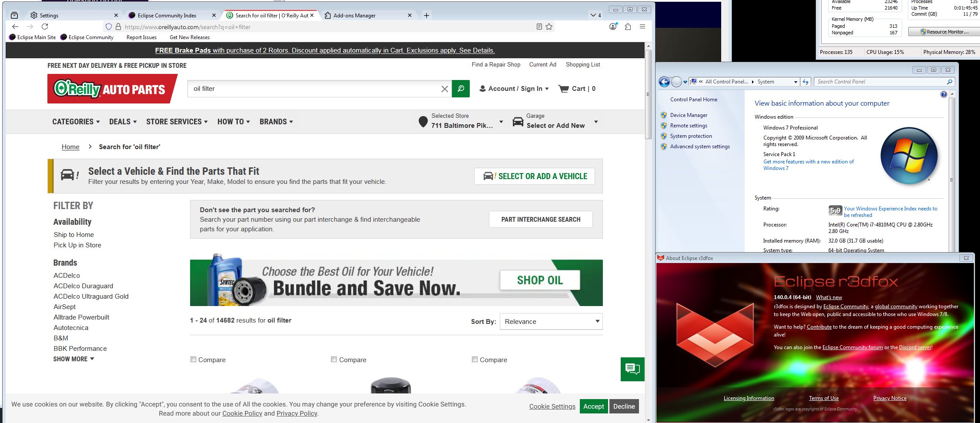Open Resource Monitor from Task Manager
The image size is (980, 423).
[944, 32]
